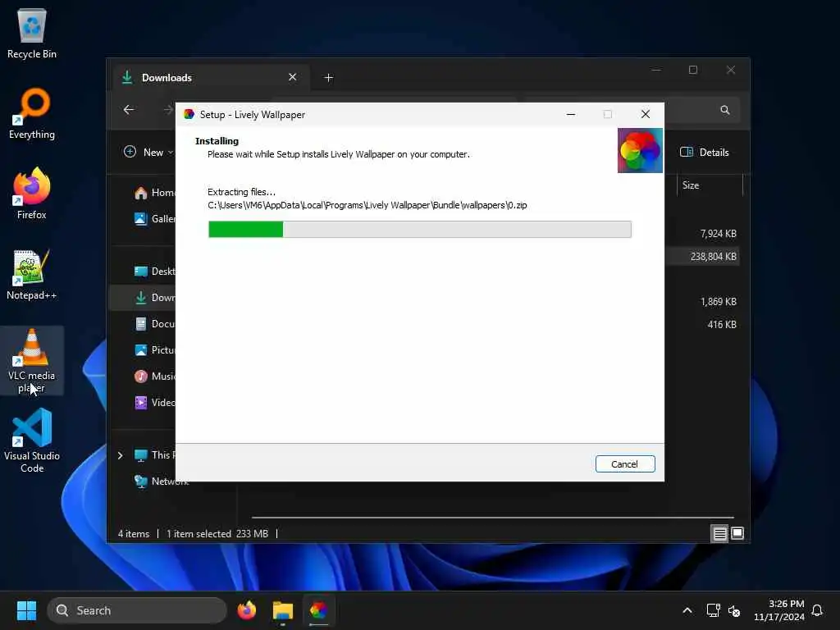Minimize the Setup - Lively Wallpaper window
This screenshot has height=630, width=840.
[571, 114]
